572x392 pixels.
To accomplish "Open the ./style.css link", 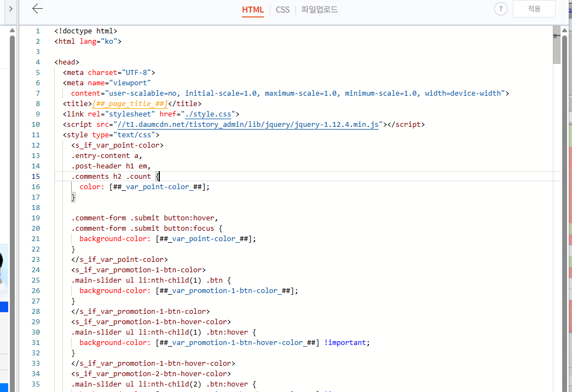I will (208, 114).
